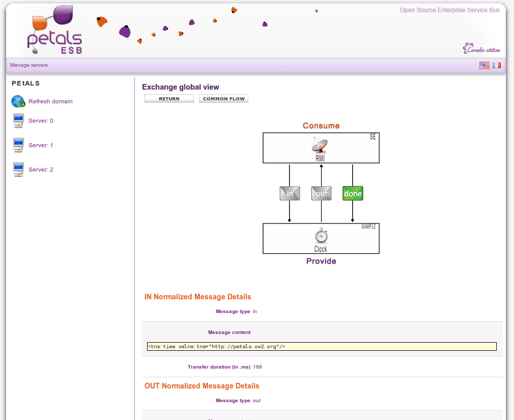The height and width of the screenshot is (420, 514).
Task: Click the green 'done' message envelope
Action: tap(353, 193)
